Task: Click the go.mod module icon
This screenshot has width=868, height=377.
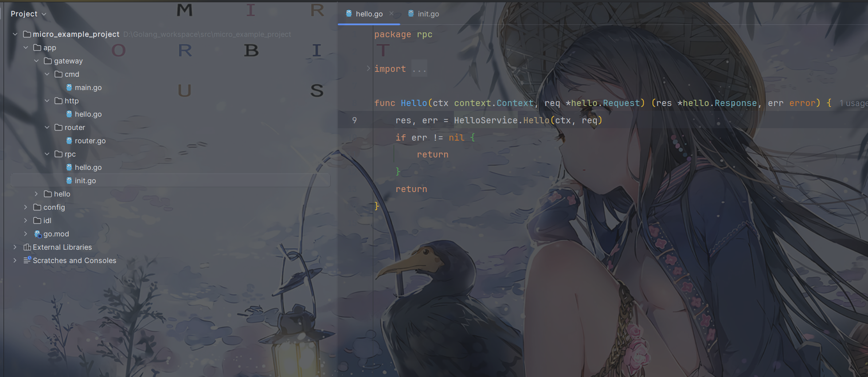Action: pos(38,234)
